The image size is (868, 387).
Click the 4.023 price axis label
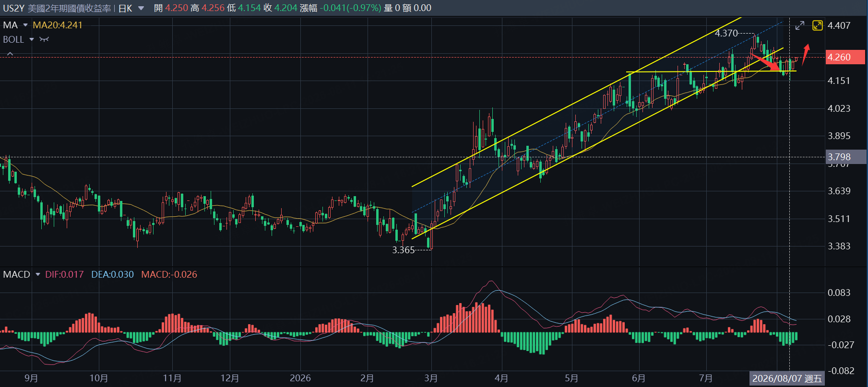pos(839,108)
